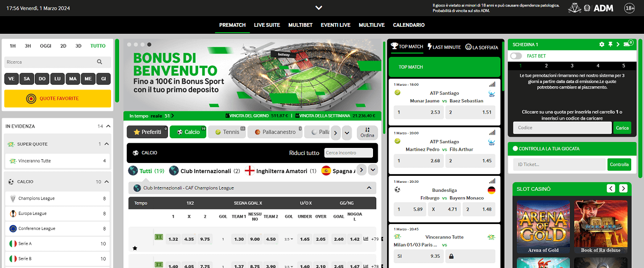Click slot casino next arrow
This screenshot has height=268, width=644.
pyautogui.click(x=623, y=188)
